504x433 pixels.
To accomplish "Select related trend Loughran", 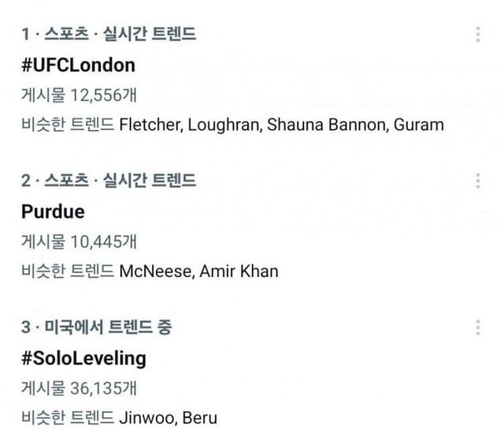I will coord(224,124).
